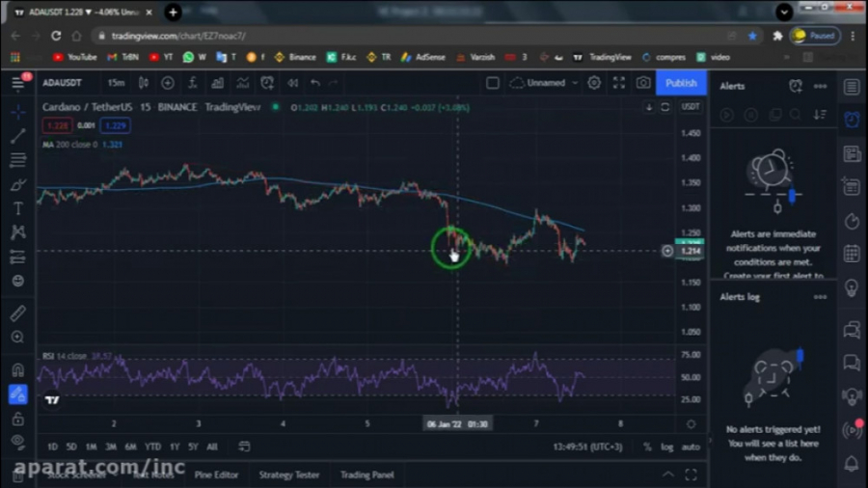Screen dimensions: 868x488
Task: Select the ruler measure tool
Action: [x=17, y=313]
